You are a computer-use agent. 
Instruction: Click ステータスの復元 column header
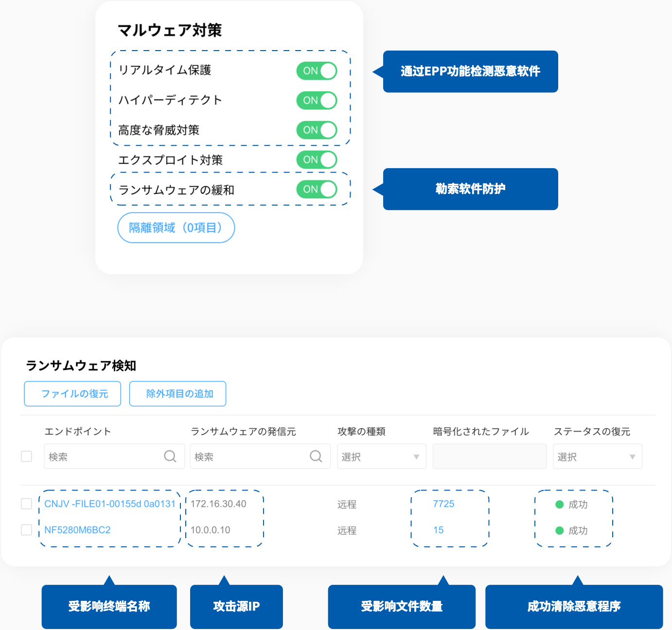tap(592, 432)
